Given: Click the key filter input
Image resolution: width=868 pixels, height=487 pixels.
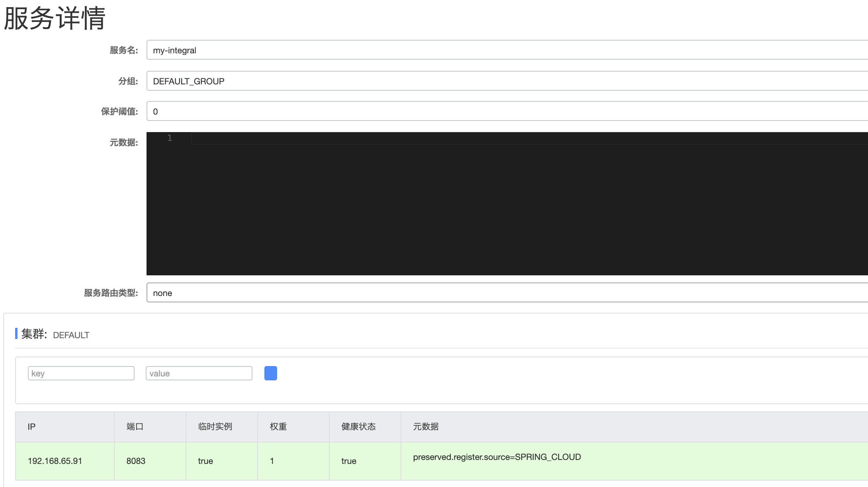Looking at the screenshot, I should [81, 373].
